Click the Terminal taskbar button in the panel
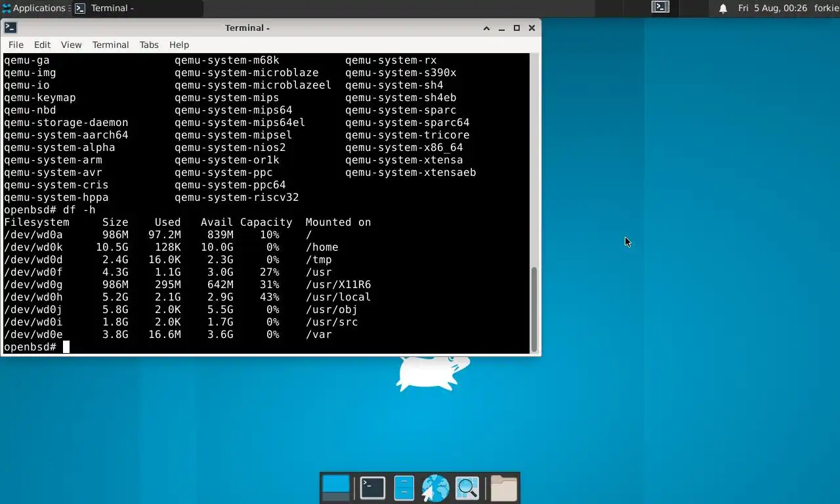The image size is (840, 504). [136, 9]
